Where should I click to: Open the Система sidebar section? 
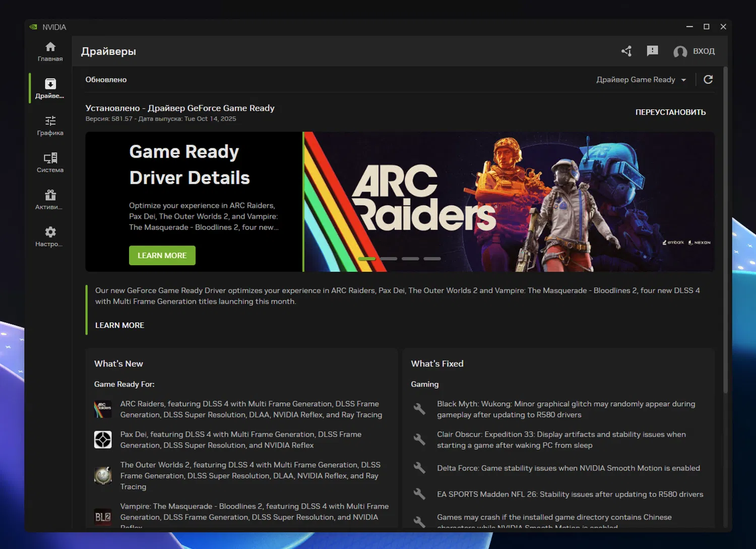click(50, 162)
